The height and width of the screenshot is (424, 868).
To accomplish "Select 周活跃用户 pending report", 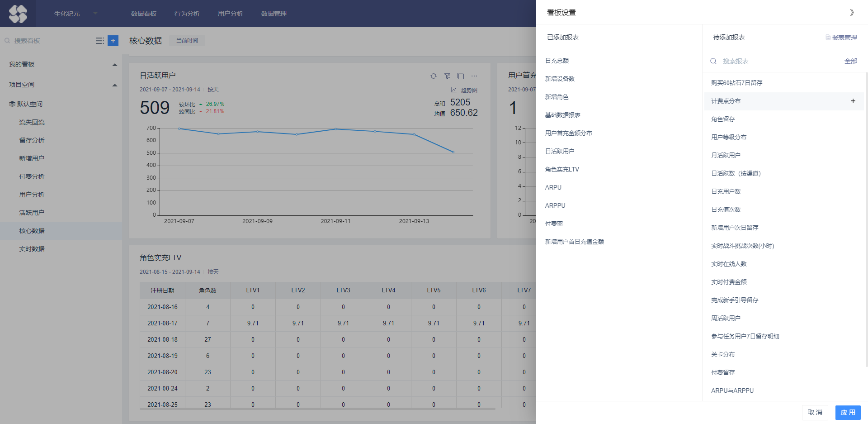I will (726, 318).
